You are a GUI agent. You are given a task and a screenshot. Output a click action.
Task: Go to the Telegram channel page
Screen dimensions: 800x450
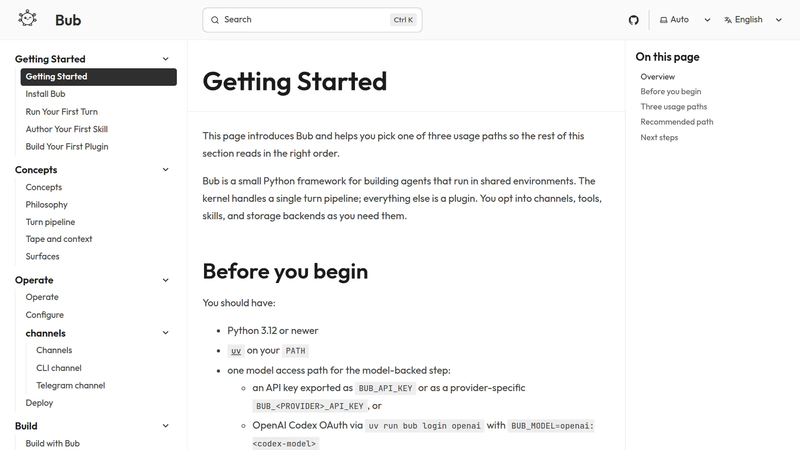point(70,385)
